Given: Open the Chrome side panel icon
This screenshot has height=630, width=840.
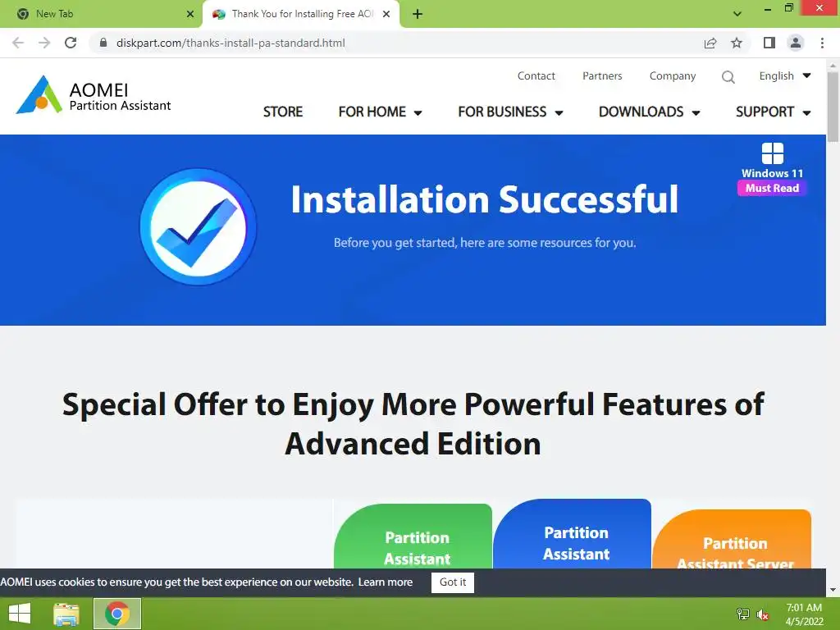Looking at the screenshot, I should click(769, 43).
